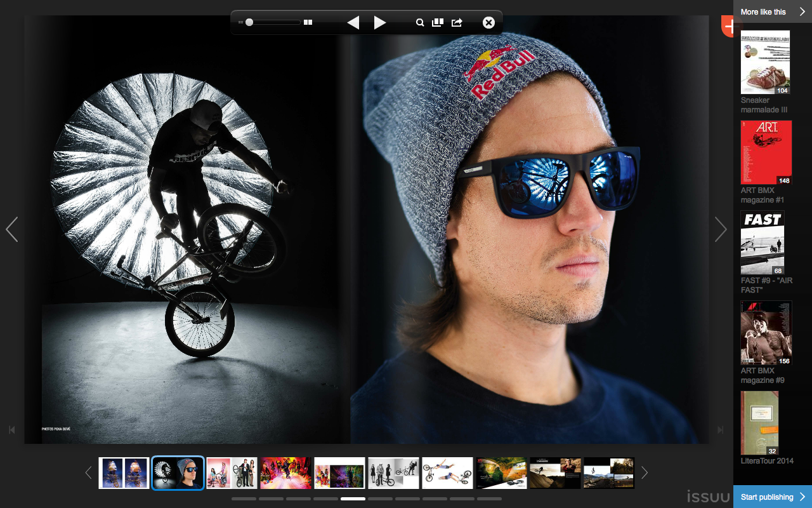Open ART BMX magazine #9 cover thumbnail
The height and width of the screenshot is (508, 812).
point(766,333)
